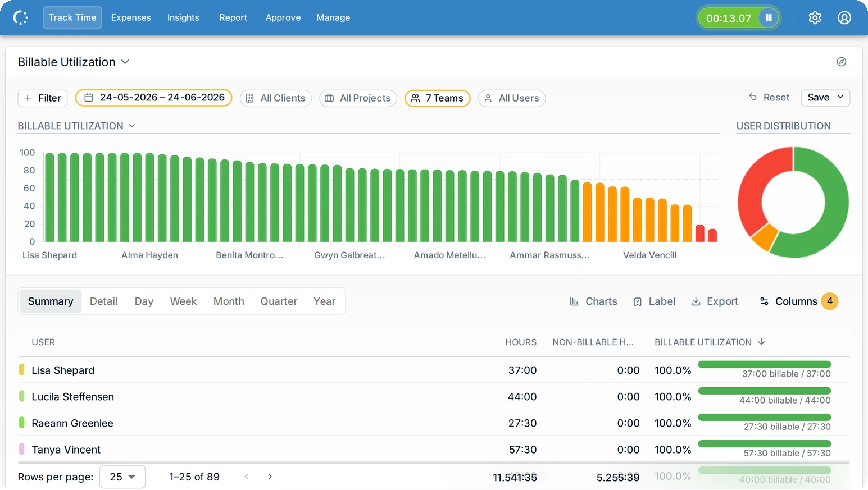
Task: Click Lisa Shepard's yellow color tag
Action: (22, 369)
